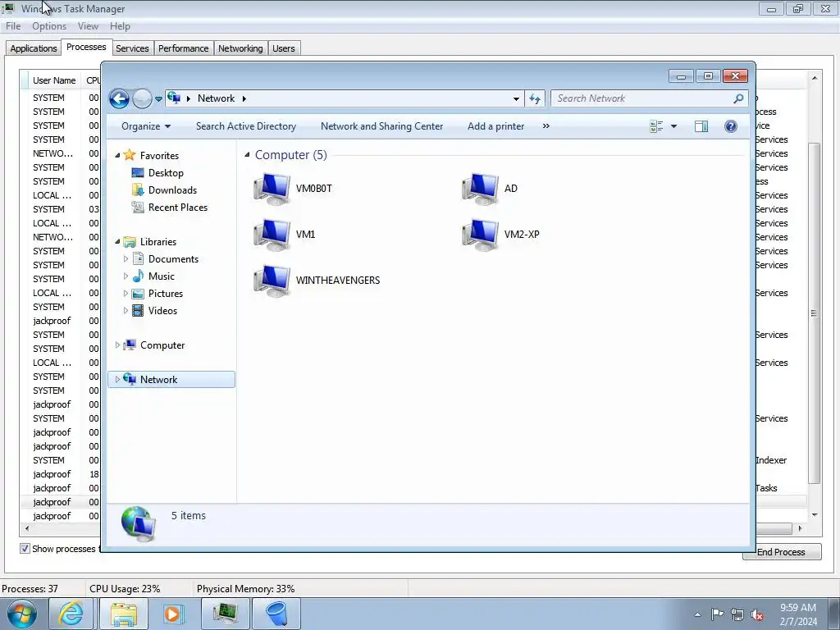This screenshot has width=840, height=630.
Task: Click the network tray icon
Action: tap(737, 614)
